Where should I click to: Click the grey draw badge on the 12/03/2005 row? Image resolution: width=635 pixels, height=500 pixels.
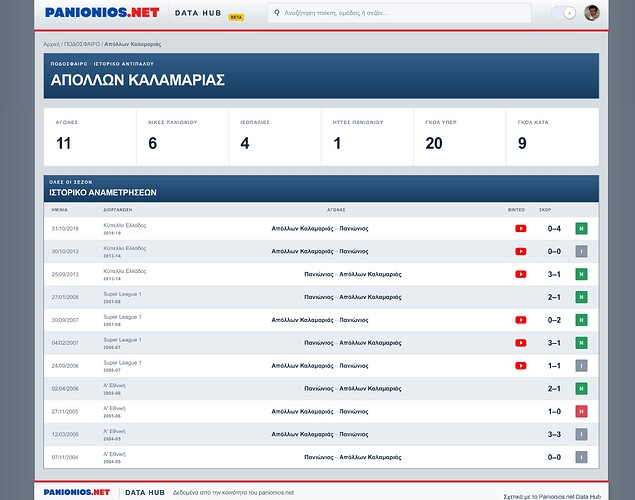coord(581,434)
